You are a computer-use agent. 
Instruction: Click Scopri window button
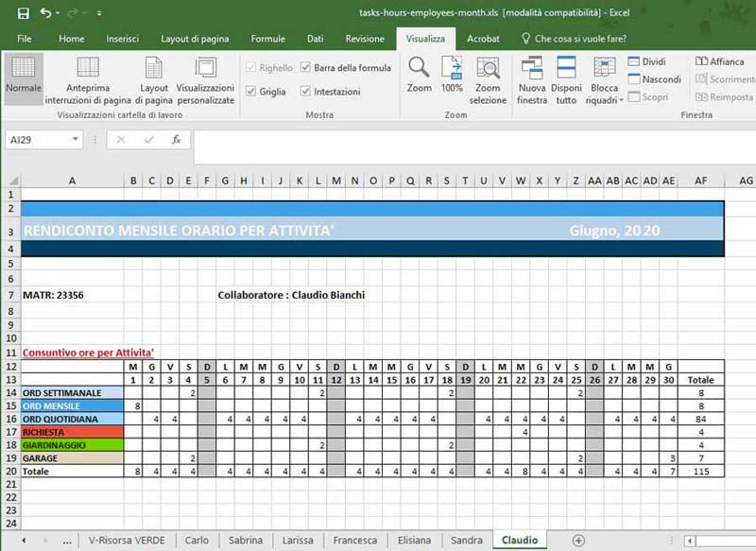tap(648, 97)
